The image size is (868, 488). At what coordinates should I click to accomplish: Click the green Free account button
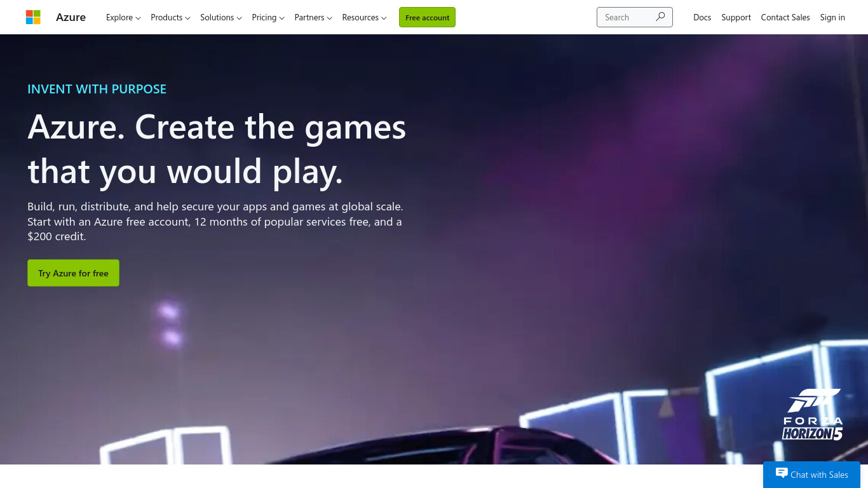(427, 17)
